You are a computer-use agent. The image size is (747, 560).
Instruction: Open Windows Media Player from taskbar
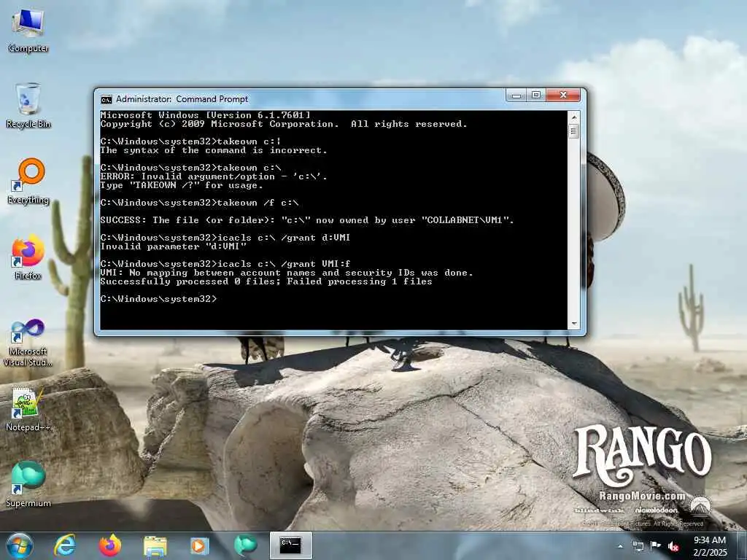click(x=200, y=545)
